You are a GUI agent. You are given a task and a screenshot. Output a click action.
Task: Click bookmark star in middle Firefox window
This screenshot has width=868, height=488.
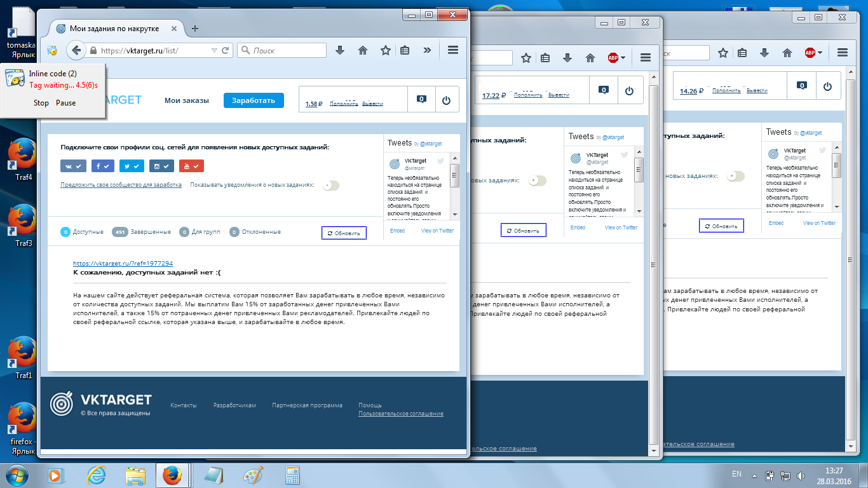526,57
